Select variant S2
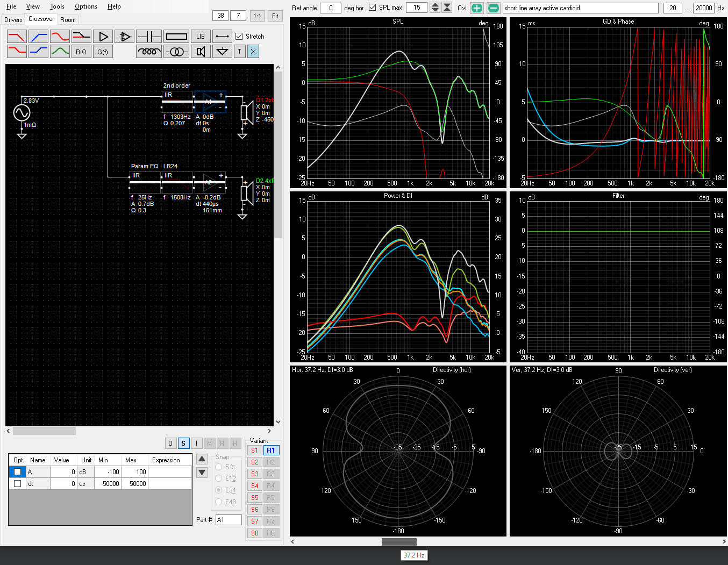Image resolution: width=728 pixels, height=565 pixels. pos(255,462)
